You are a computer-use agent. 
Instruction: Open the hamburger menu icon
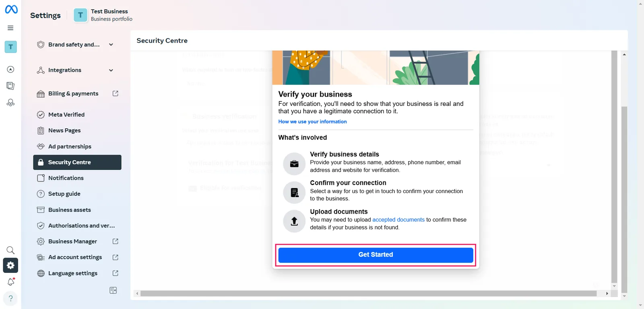[x=10, y=28]
